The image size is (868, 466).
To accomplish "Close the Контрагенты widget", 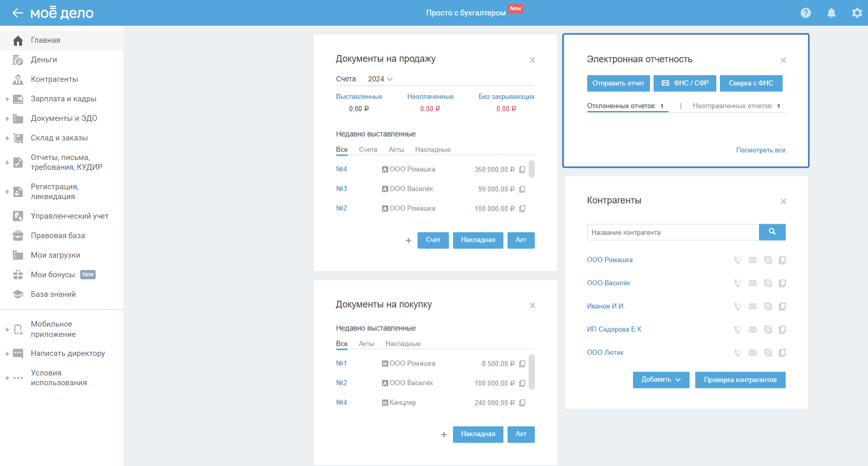I will (783, 201).
